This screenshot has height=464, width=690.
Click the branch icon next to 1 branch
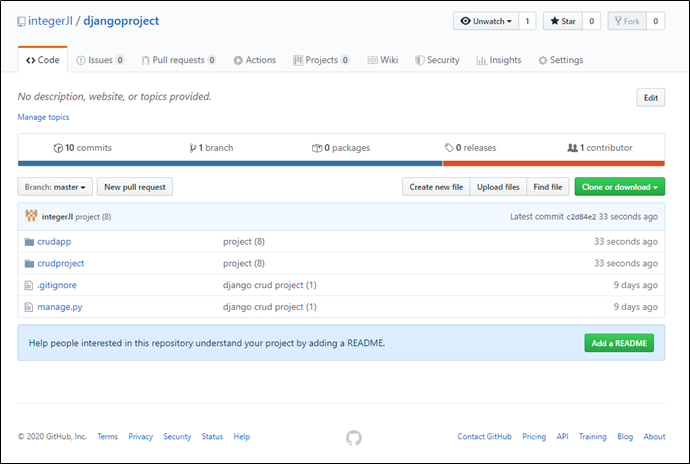click(x=193, y=148)
